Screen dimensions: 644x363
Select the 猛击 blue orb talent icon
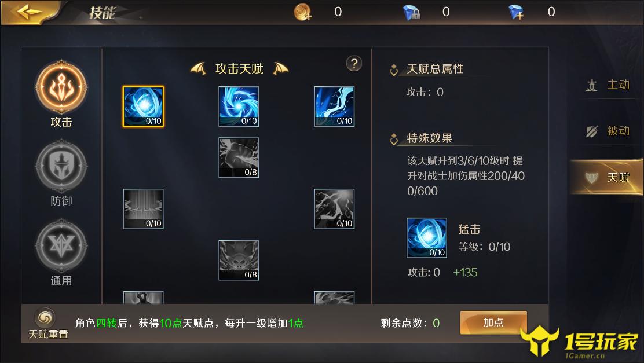tap(144, 107)
